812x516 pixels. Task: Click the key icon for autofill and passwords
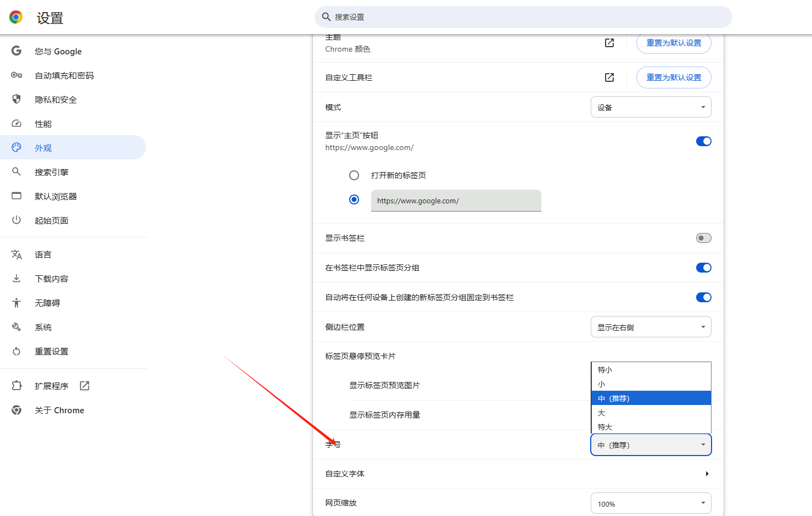(16, 75)
